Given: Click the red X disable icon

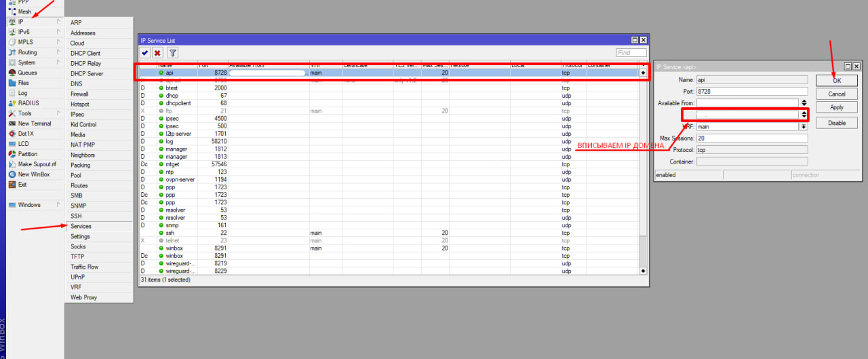Looking at the screenshot, I should pos(157,53).
